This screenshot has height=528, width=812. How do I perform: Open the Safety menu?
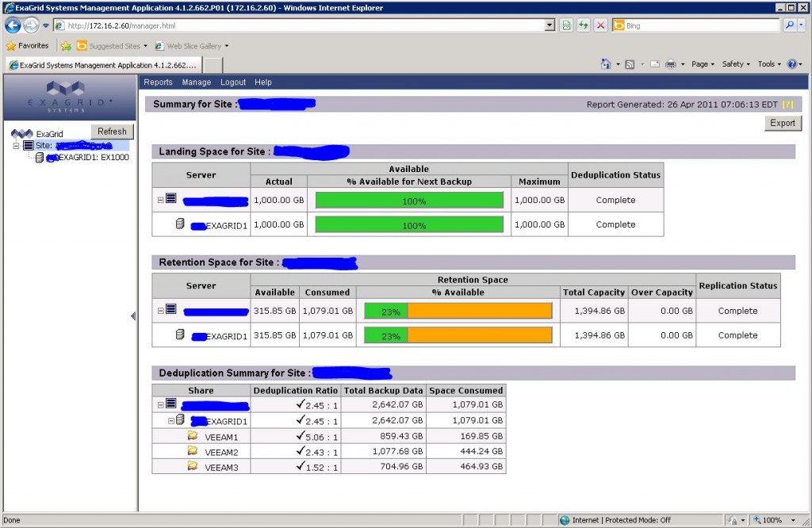[736, 64]
